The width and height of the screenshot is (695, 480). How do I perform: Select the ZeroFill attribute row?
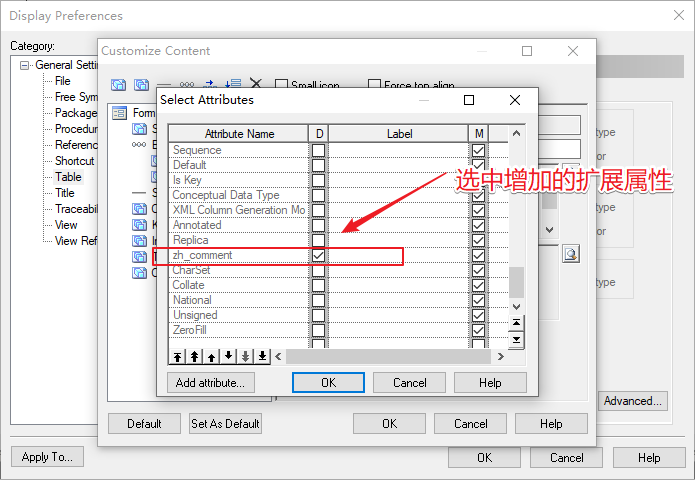(x=338, y=330)
